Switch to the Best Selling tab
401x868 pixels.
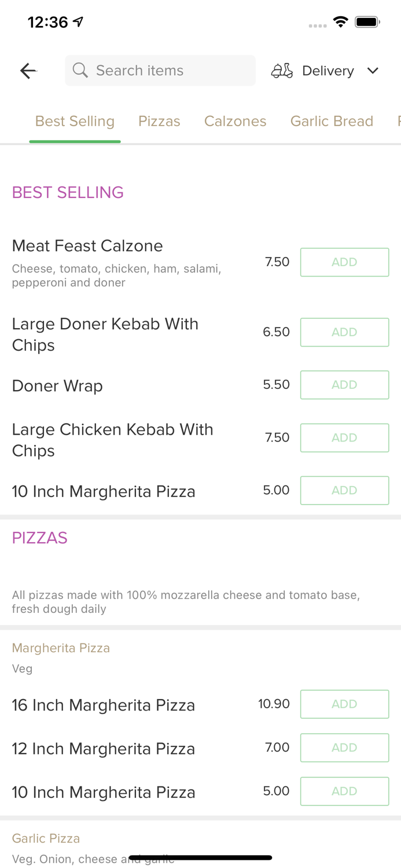pyautogui.click(x=75, y=122)
